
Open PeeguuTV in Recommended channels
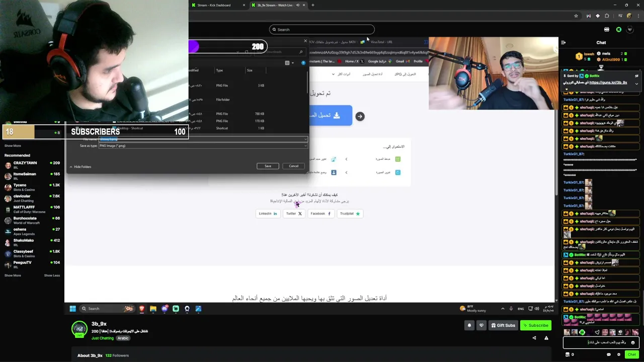32,264
